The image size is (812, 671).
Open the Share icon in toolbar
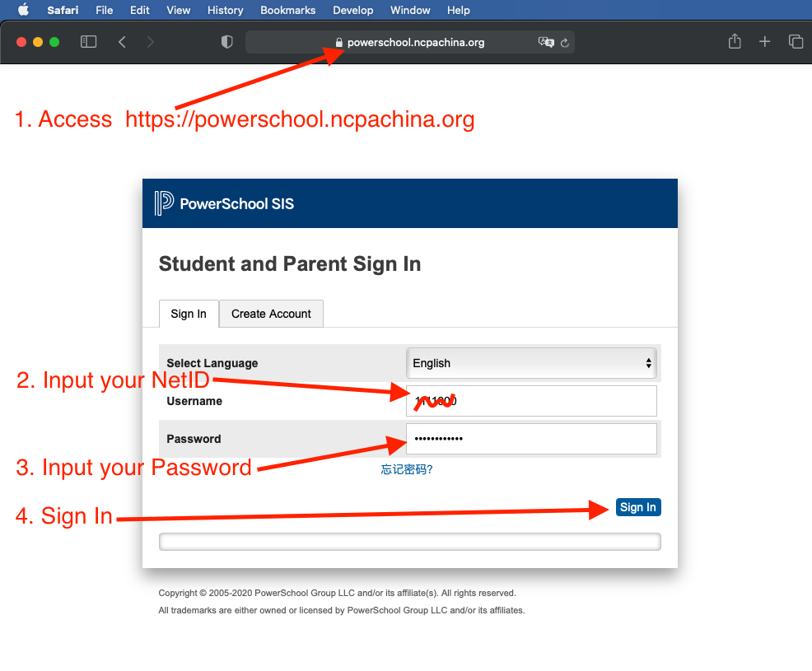pyautogui.click(x=735, y=41)
